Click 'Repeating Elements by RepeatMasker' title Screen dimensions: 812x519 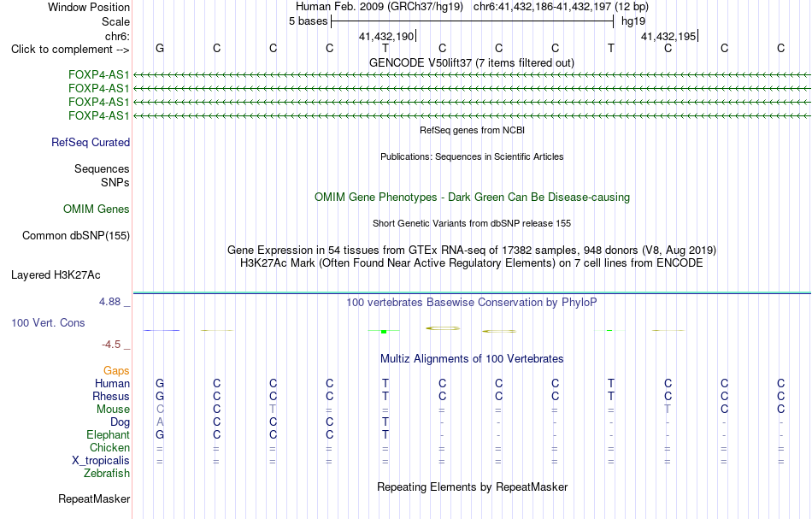click(x=473, y=487)
